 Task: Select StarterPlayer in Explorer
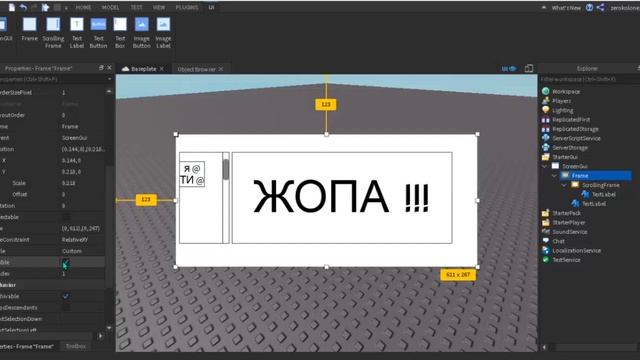point(569,222)
